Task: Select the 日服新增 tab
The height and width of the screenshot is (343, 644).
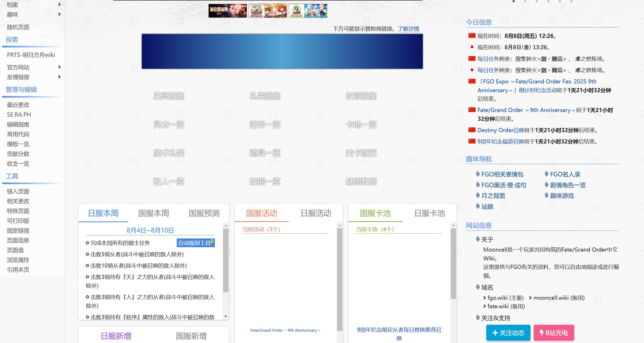Action: click(116, 336)
